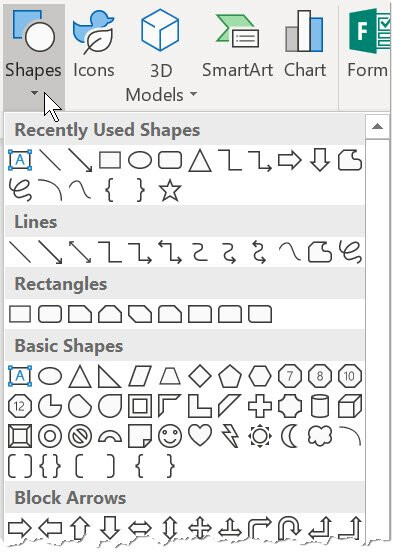The height and width of the screenshot is (554, 394).
Task: Select Right Triangle in Basic Shapes
Action: (x=110, y=377)
